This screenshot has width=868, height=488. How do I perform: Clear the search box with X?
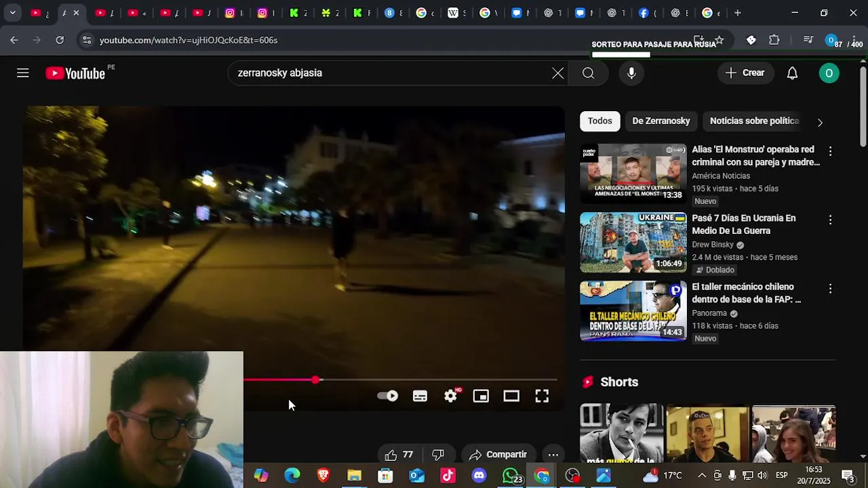tap(557, 73)
